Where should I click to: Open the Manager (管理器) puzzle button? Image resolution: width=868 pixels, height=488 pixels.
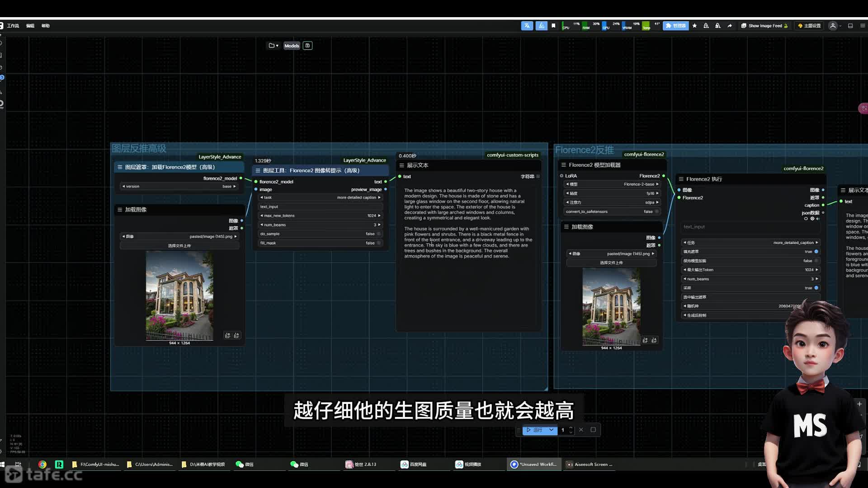[x=676, y=26]
